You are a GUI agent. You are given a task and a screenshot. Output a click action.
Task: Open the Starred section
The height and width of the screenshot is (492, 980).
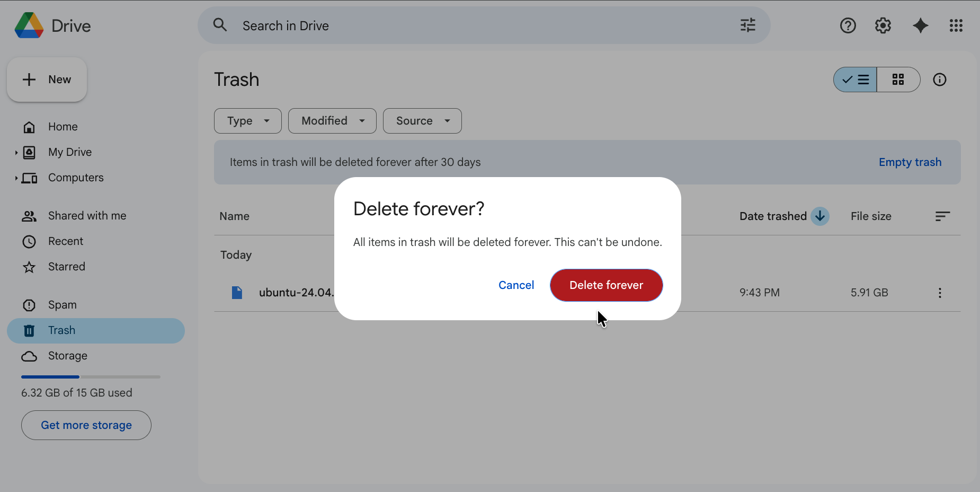[x=66, y=267]
